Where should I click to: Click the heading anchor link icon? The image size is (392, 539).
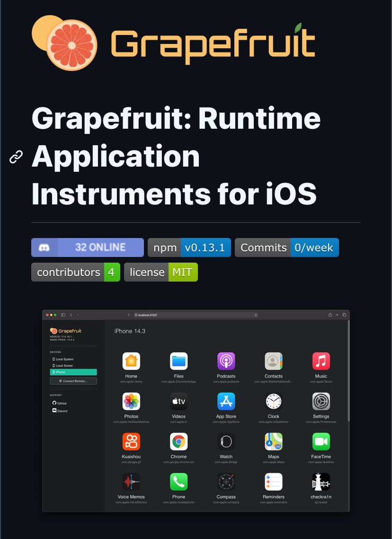(16, 157)
